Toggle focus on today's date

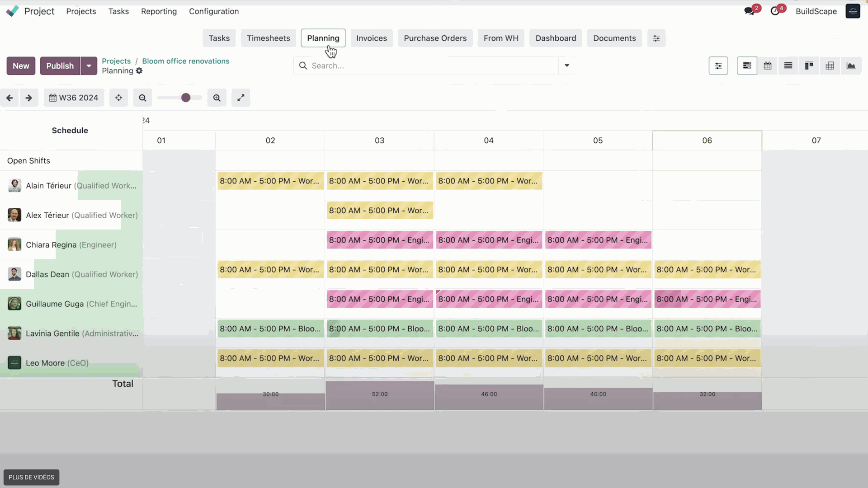pos(118,98)
